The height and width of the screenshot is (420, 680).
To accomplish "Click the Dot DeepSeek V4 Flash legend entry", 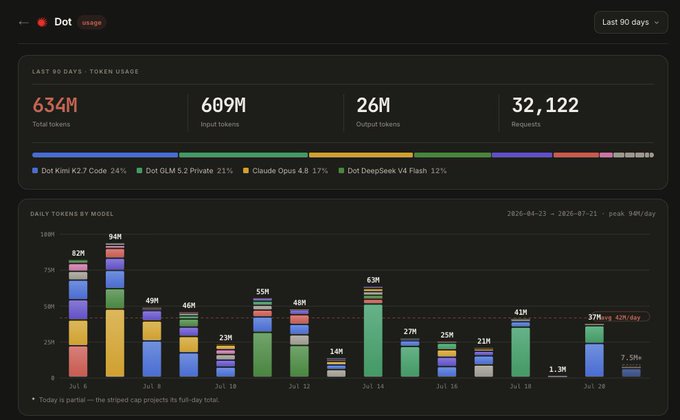I will (392, 171).
